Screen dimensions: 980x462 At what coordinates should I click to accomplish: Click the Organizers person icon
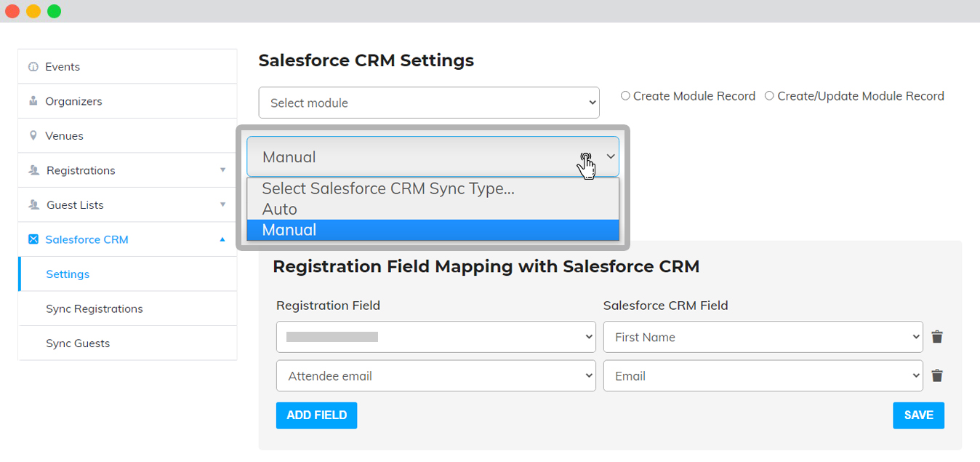pyautogui.click(x=33, y=101)
